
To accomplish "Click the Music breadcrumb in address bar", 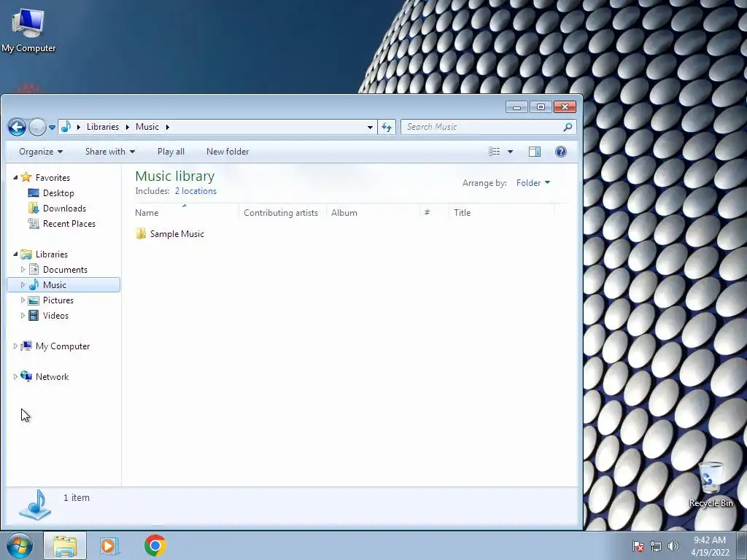I will (x=147, y=127).
